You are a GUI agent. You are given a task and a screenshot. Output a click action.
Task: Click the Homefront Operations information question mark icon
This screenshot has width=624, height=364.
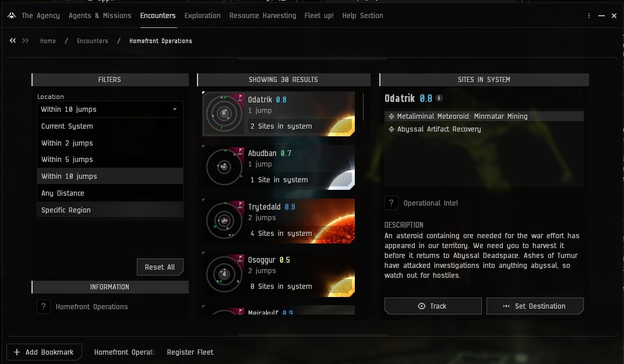point(44,306)
